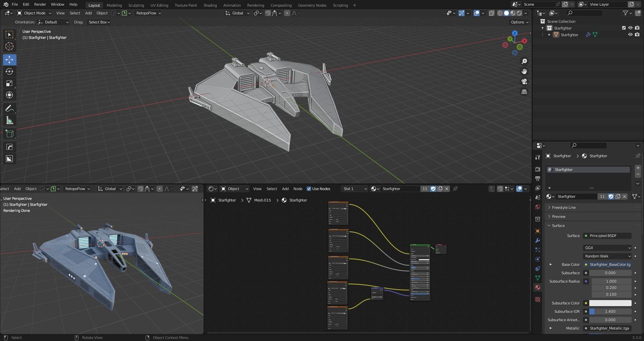Image resolution: width=644 pixels, height=341 pixels.
Task: Open the Render properties tab
Action: 538,169
